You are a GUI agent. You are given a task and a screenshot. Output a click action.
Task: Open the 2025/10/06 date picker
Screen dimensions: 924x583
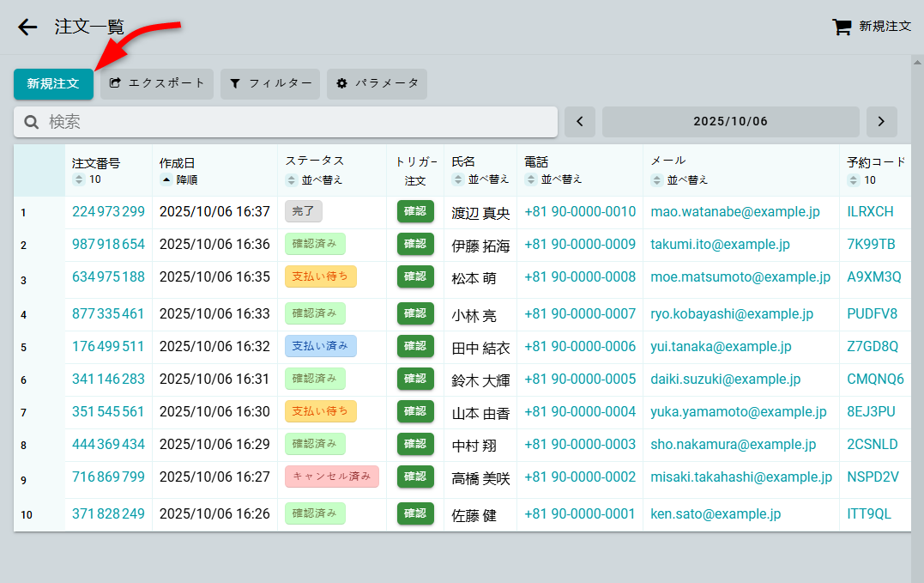(730, 122)
